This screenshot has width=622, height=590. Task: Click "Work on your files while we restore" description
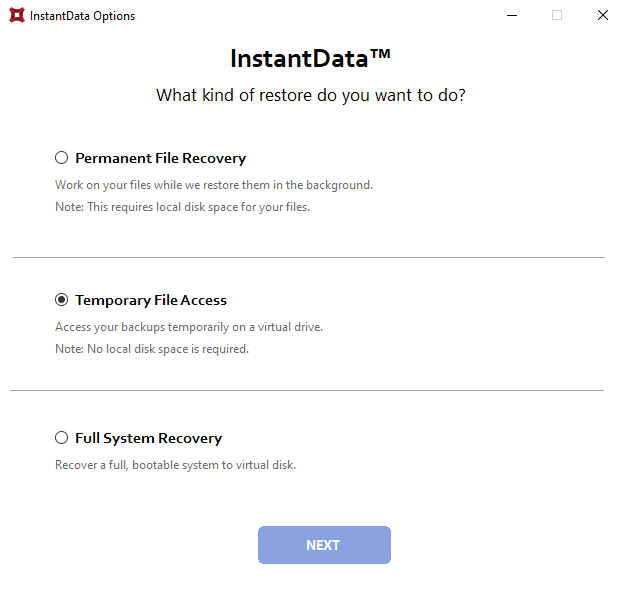click(x=214, y=185)
